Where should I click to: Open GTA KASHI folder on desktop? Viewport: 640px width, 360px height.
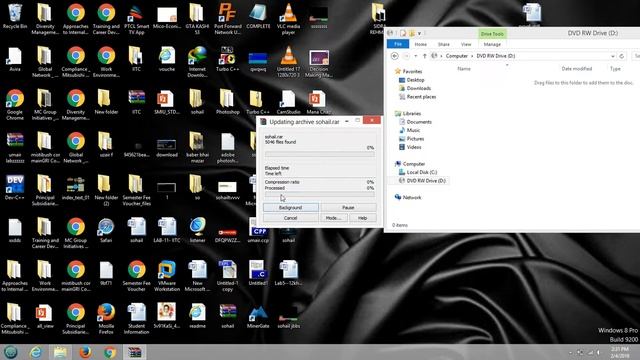point(197,18)
